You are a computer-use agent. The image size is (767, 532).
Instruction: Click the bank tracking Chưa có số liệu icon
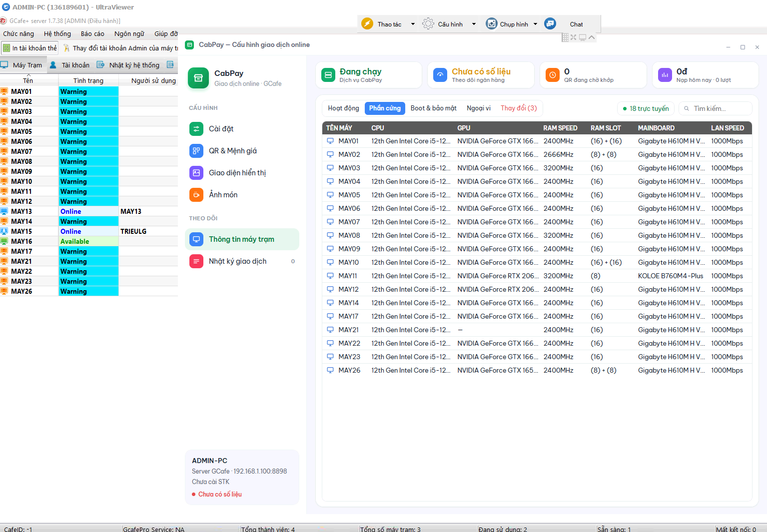440,75
